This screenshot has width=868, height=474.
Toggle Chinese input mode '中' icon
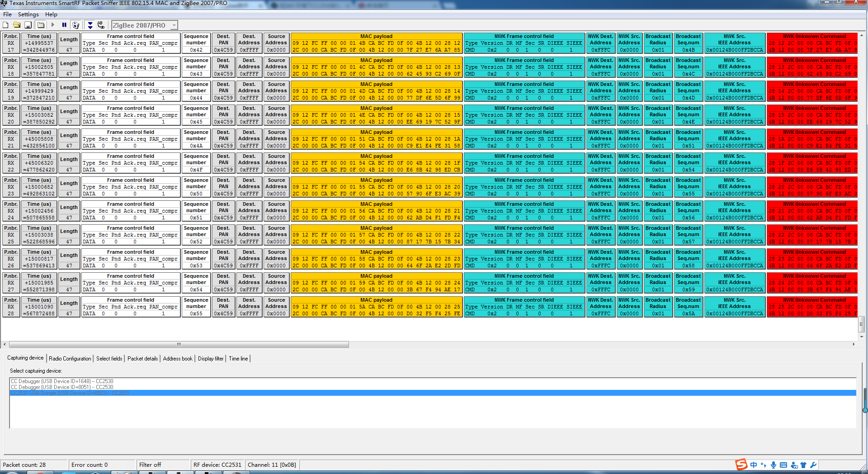[x=754, y=465]
